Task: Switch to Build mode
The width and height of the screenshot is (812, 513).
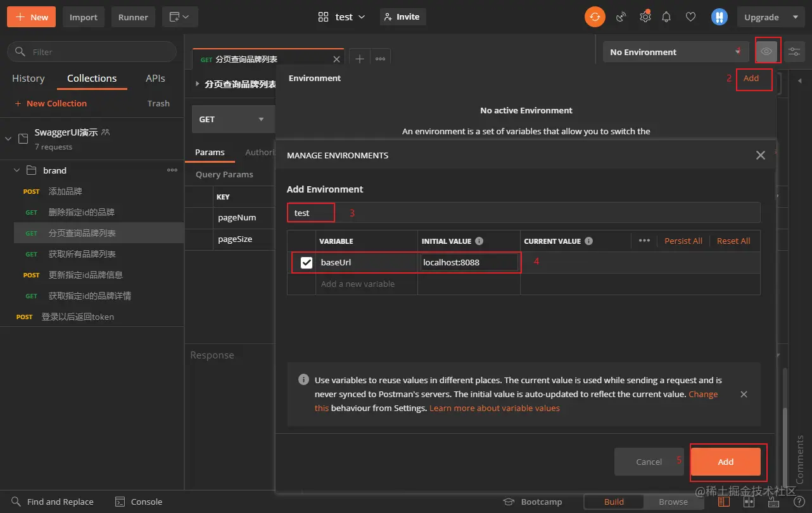Action: click(614, 502)
